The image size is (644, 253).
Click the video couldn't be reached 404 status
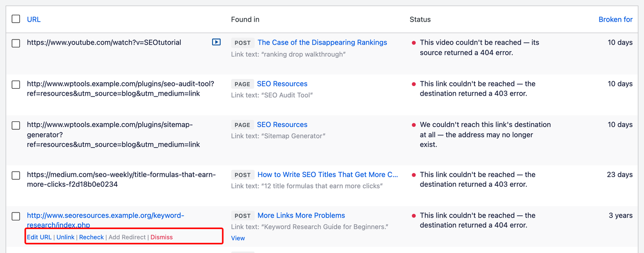tap(479, 47)
